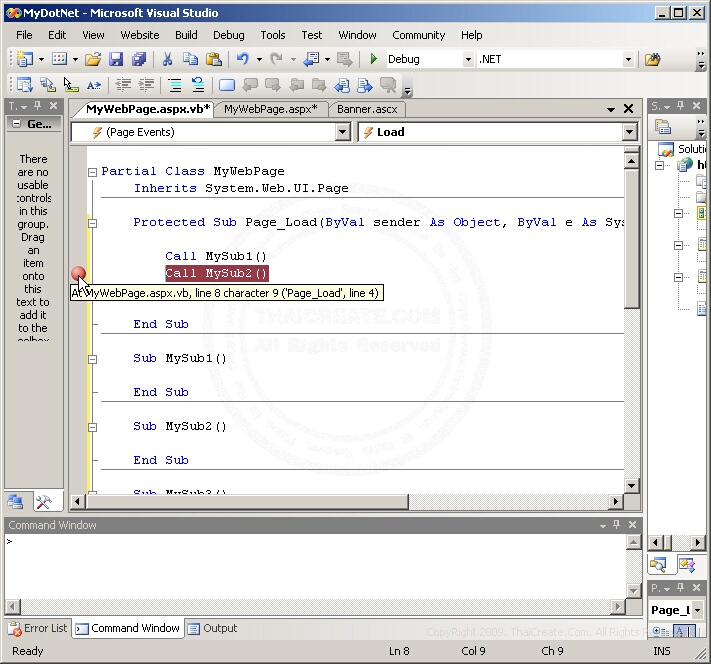Open the (Page Events) class dropdown
The width and height of the screenshot is (711, 664).
[343, 132]
